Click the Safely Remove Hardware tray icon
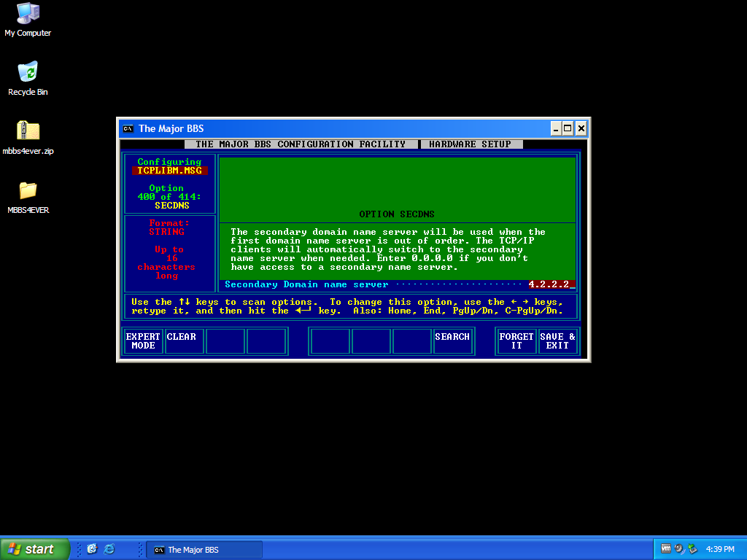 click(x=692, y=549)
